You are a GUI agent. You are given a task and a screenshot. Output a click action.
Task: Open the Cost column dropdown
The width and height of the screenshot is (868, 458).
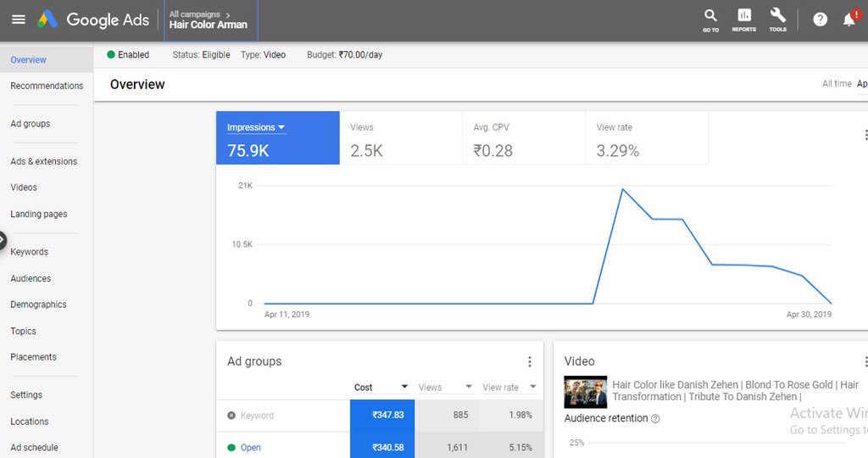click(404, 387)
